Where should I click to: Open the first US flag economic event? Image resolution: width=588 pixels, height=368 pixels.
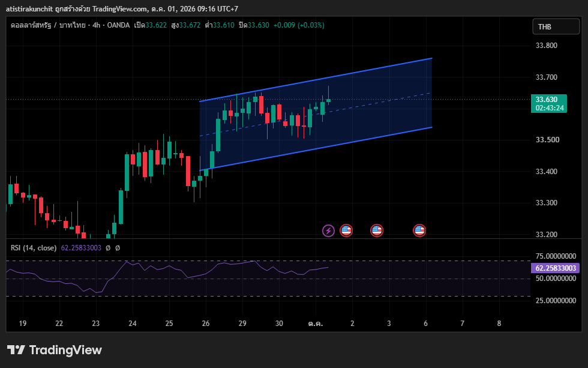(346, 231)
